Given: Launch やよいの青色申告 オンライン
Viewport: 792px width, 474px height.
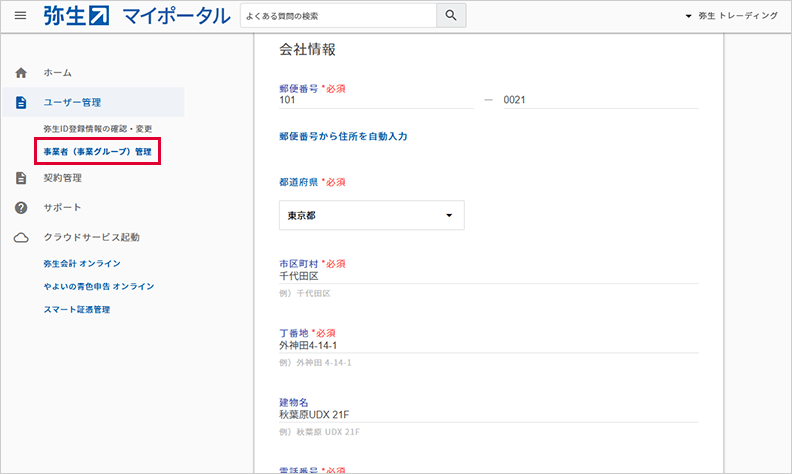Looking at the screenshot, I should click(x=98, y=286).
